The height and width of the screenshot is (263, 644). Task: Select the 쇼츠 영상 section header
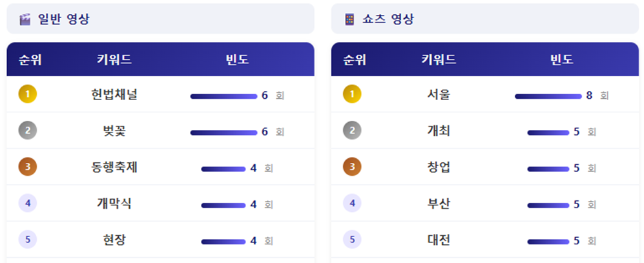coord(388,19)
